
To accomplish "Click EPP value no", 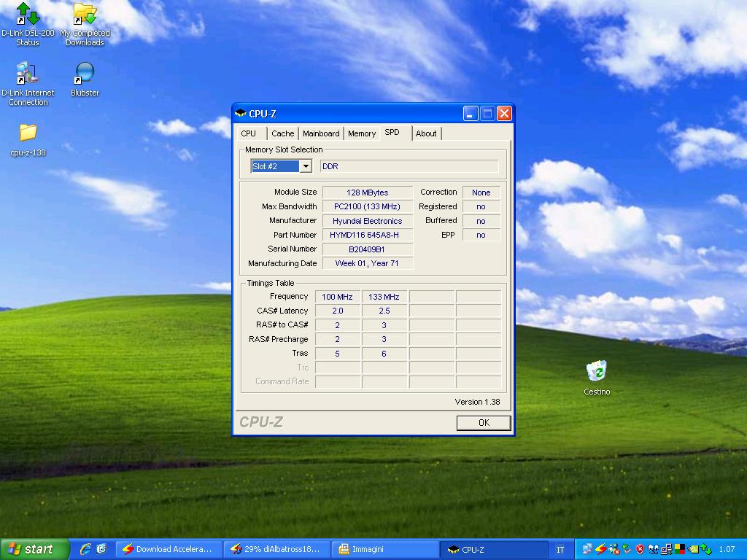I will coord(481,235).
